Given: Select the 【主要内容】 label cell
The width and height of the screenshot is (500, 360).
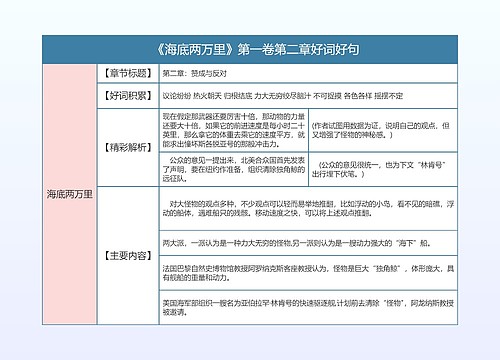Looking at the screenshot, I should point(128,256).
